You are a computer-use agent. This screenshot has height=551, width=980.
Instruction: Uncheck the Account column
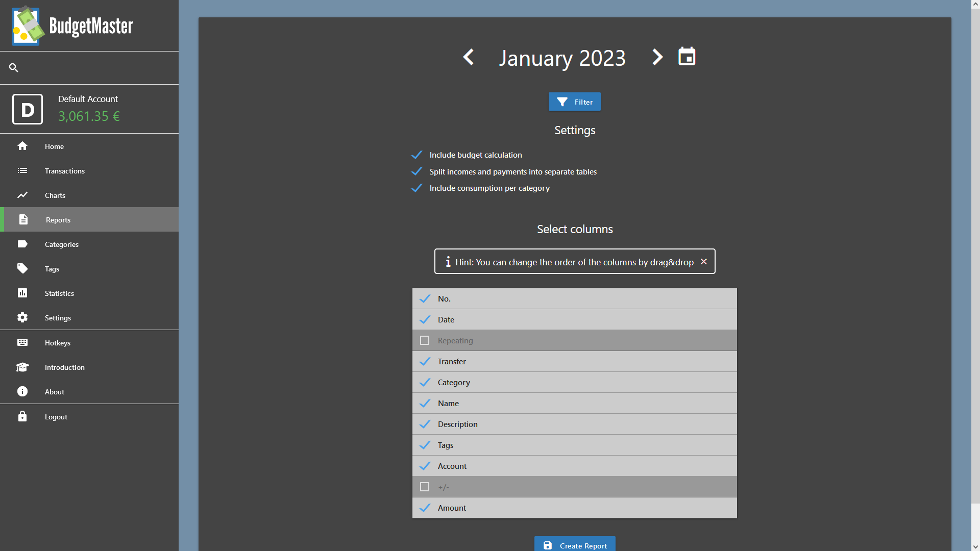point(425,466)
